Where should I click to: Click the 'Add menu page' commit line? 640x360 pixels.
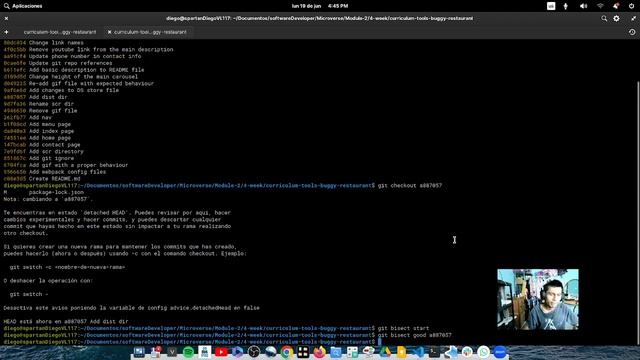pos(37,124)
